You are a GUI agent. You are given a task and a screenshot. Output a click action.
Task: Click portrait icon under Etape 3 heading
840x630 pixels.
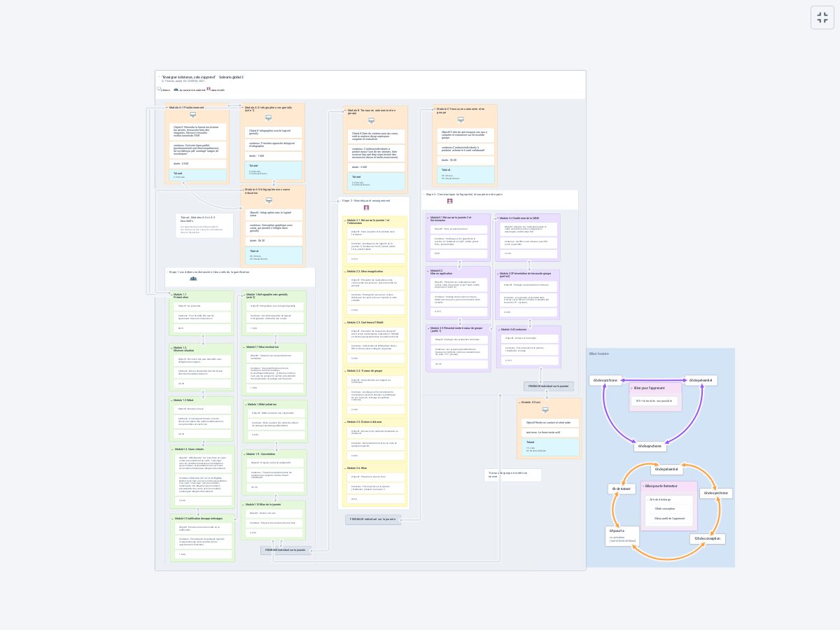449,202
